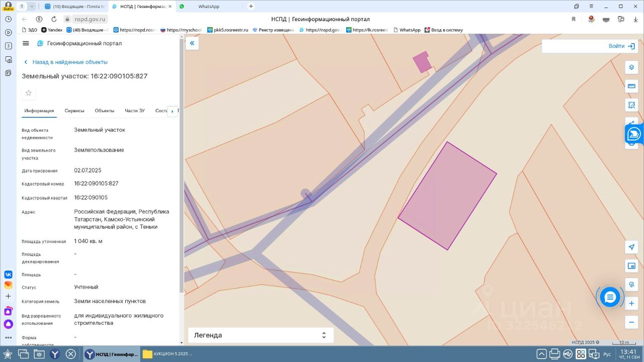Viewport: 644px width, 362px height.
Task: Expand the Легенда panel
Action: [x=261, y=335]
